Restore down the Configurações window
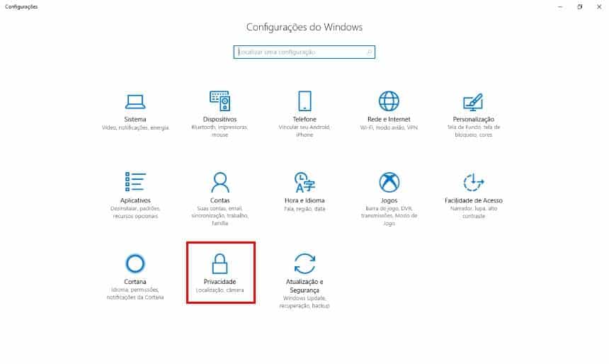 (579, 6)
